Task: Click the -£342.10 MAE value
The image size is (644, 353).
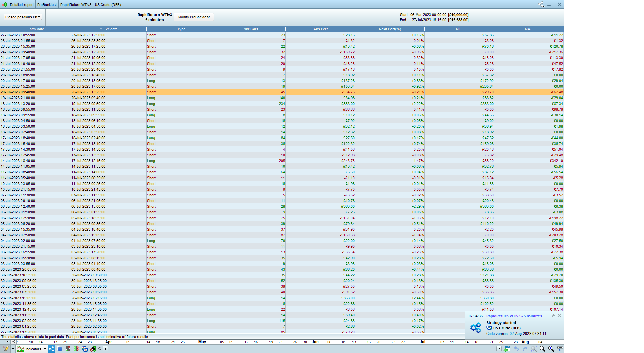Action: click(x=556, y=161)
